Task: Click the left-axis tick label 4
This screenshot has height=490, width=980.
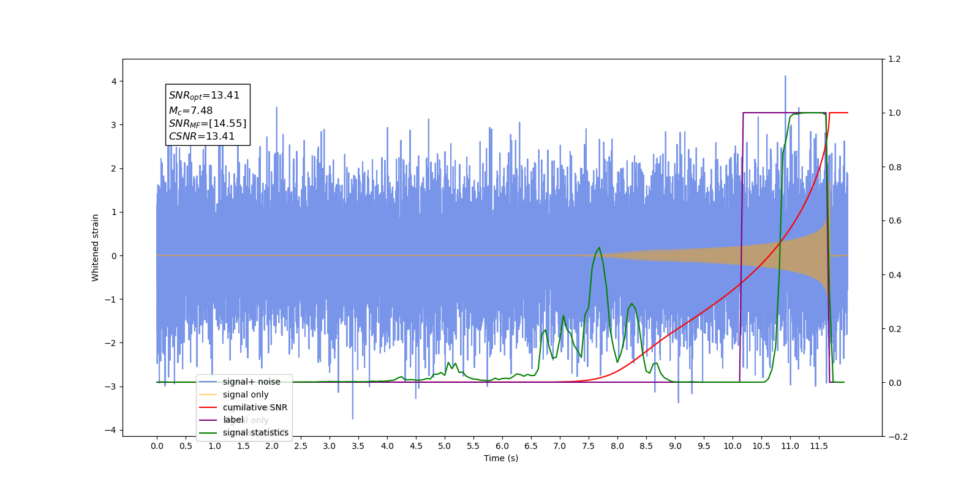Action: (x=114, y=81)
